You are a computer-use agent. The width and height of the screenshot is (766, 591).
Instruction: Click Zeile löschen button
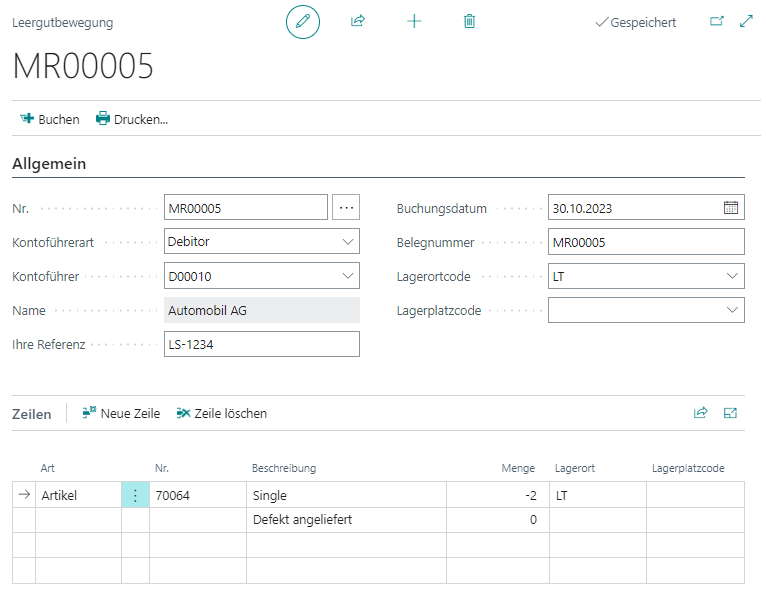[x=221, y=413]
